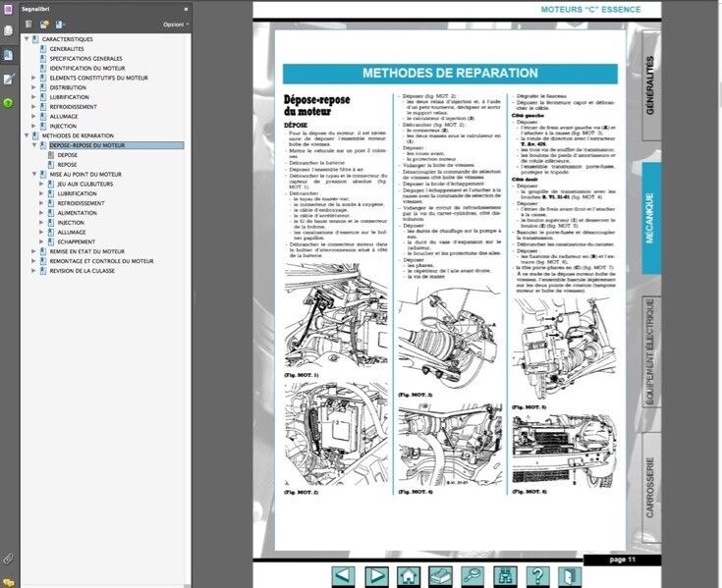Click the Fig. MOT. 1 engine illustration
Viewport: 722px width, 588px height.
[336, 316]
